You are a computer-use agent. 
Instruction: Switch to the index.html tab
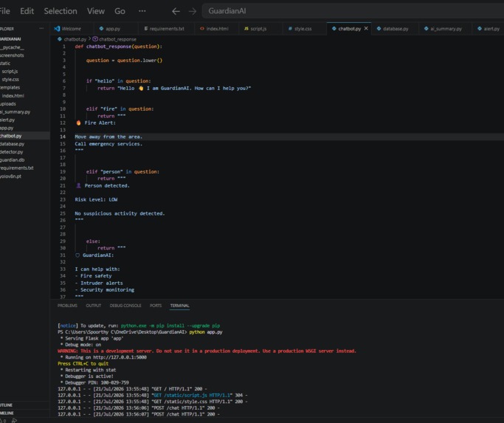click(x=217, y=29)
